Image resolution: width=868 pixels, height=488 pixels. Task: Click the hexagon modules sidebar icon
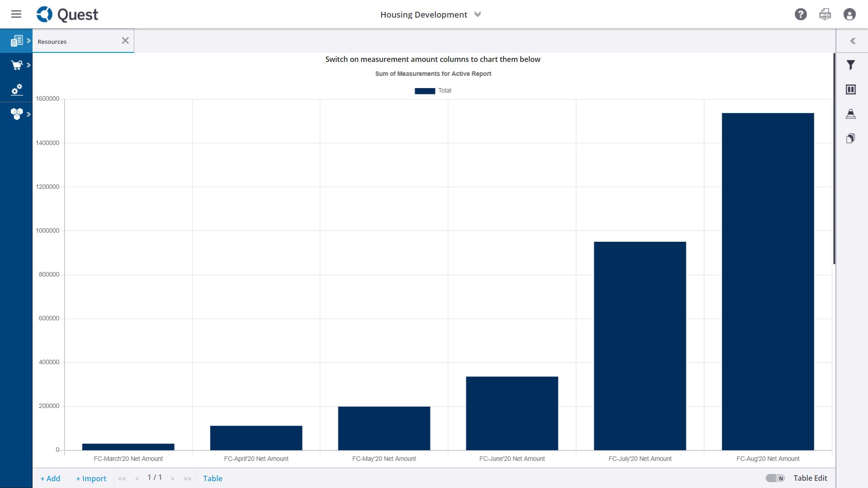[16, 114]
